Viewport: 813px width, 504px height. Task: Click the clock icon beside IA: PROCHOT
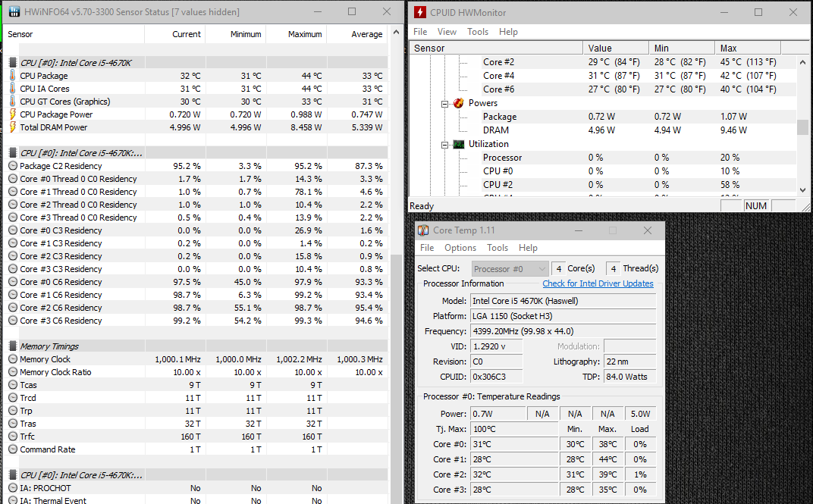(x=13, y=488)
